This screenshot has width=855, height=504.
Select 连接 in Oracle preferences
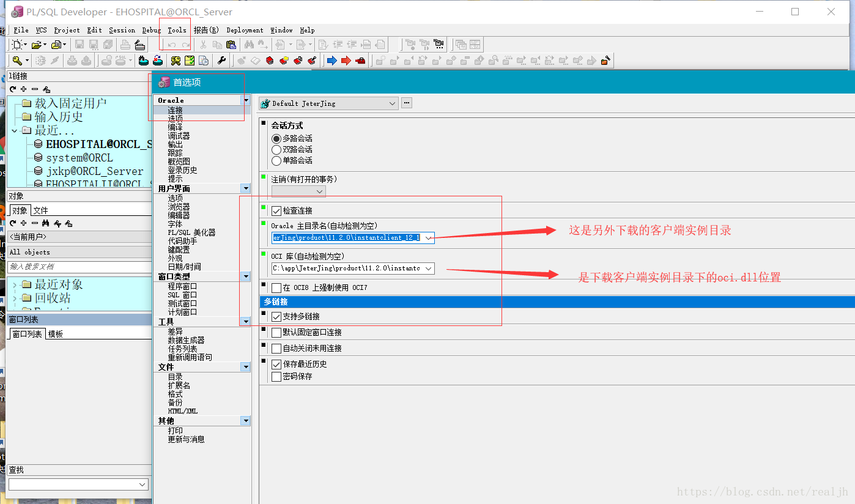176,110
